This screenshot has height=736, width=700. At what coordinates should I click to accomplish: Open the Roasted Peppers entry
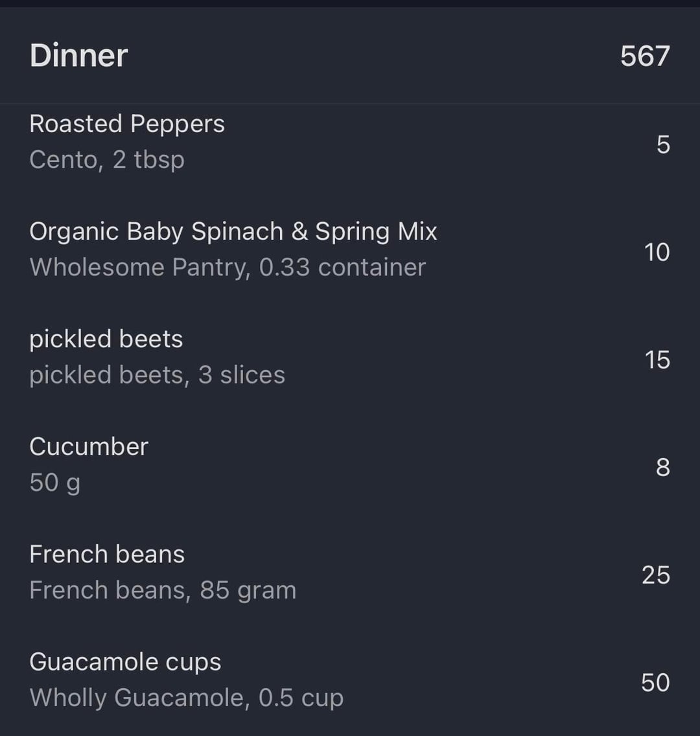tap(127, 124)
